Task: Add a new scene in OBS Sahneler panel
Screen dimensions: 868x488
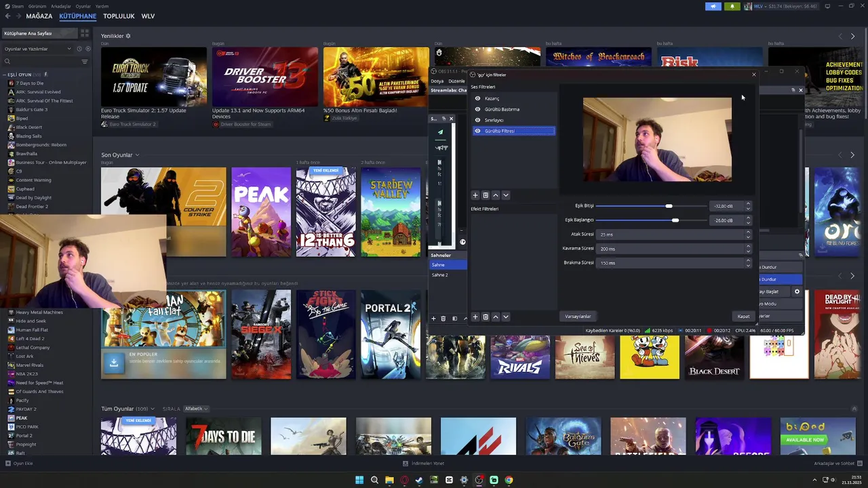Action: coord(433,319)
